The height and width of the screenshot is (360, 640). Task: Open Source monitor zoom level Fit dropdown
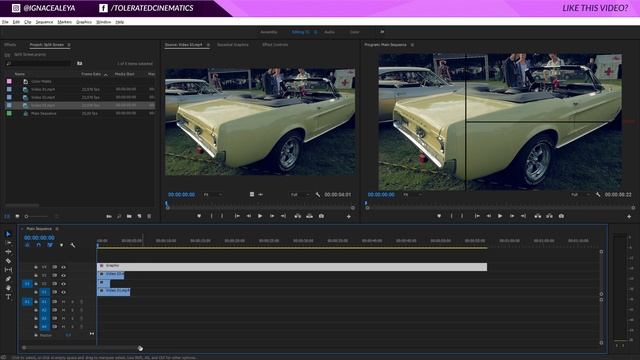(212, 195)
